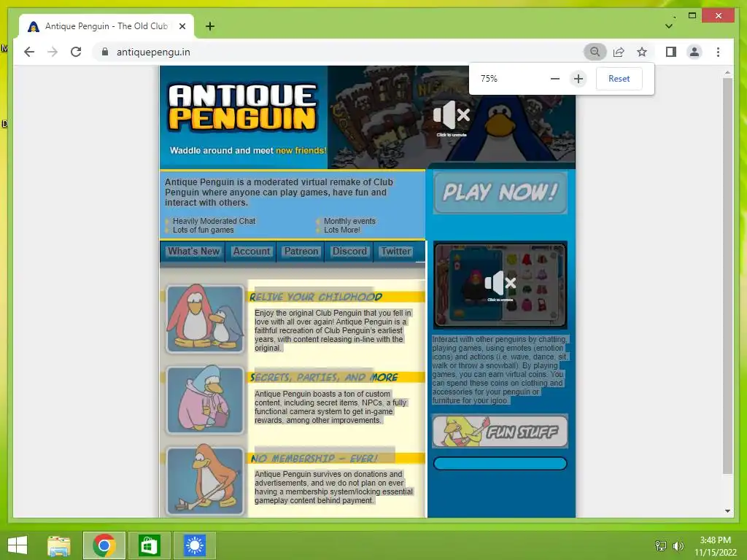
Task: Open the browser side panel
Action: (671, 52)
